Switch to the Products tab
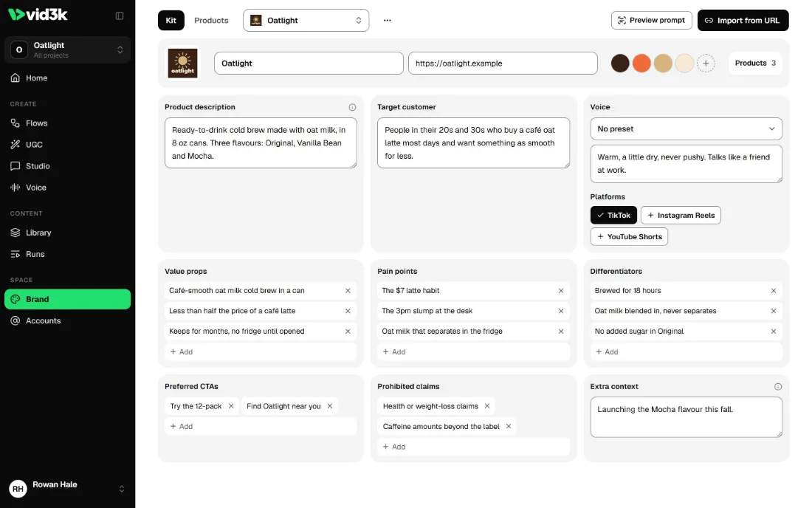This screenshot has height=508, width=812. [211, 20]
